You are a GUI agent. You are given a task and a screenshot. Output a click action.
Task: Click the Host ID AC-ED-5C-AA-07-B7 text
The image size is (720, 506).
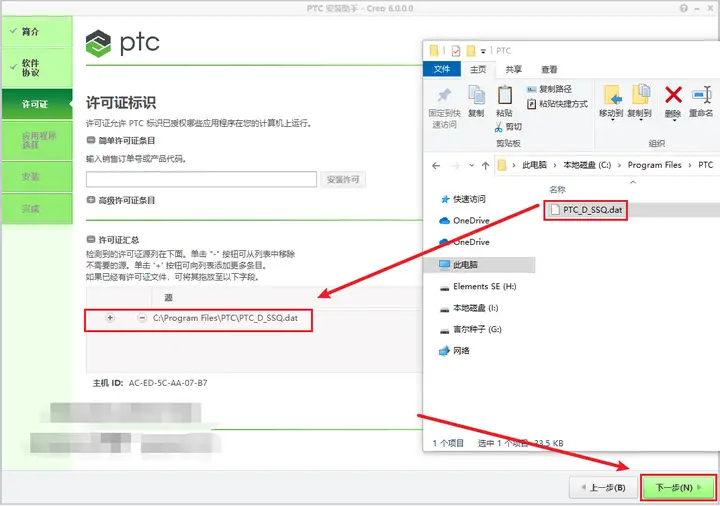168,382
